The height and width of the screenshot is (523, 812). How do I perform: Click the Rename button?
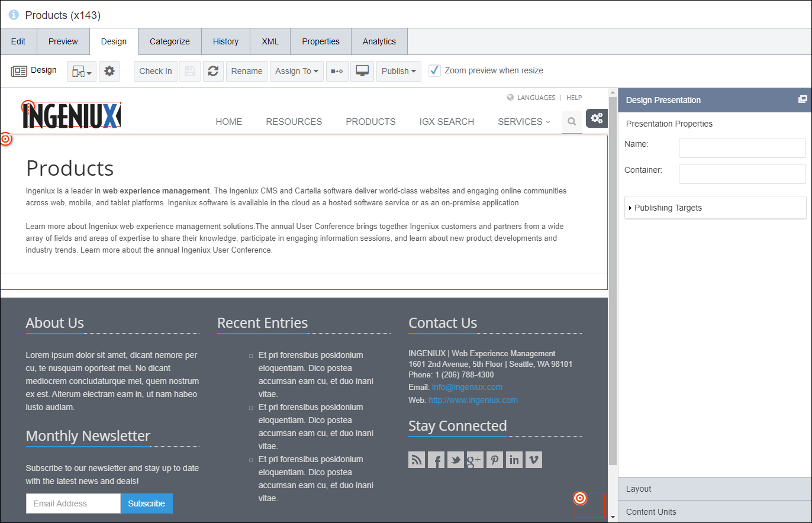247,71
